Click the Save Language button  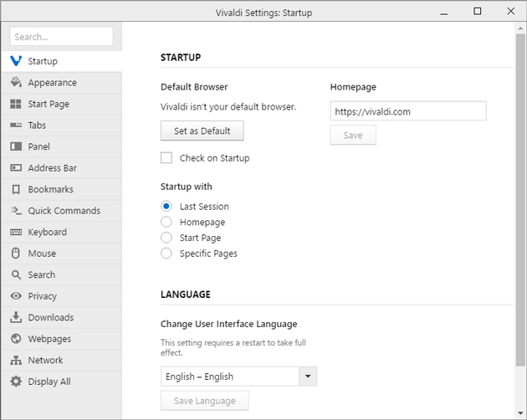click(x=205, y=401)
